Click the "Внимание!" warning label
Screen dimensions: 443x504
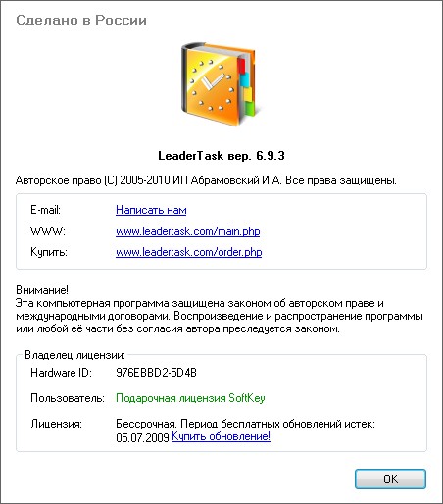[42, 290]
